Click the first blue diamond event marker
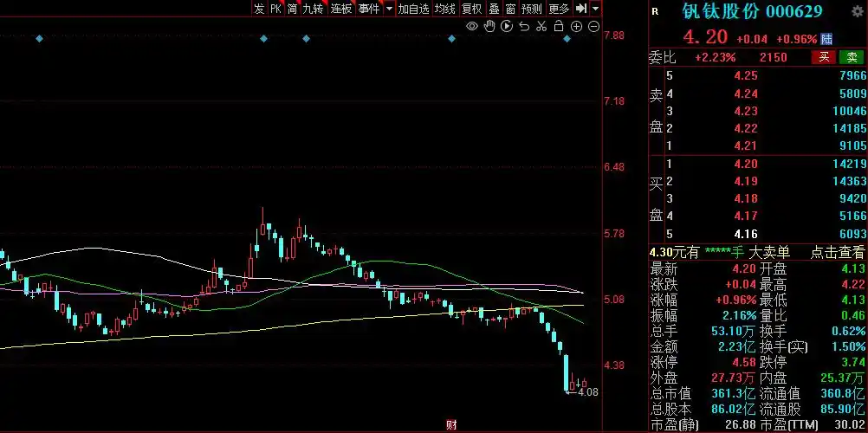 click(x=39, y=39)
